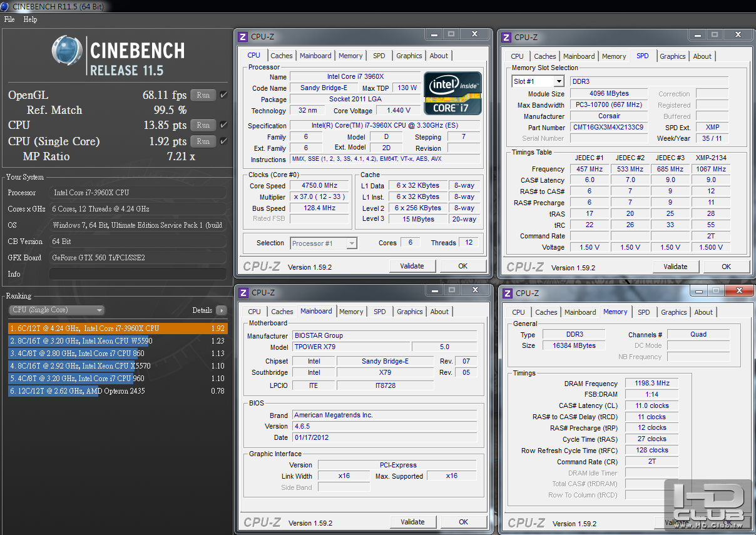Open the CPU (Single Core) ranking dropdown
Image resolution: width=756 pixels, height=535 pixels.
(57, 310)
